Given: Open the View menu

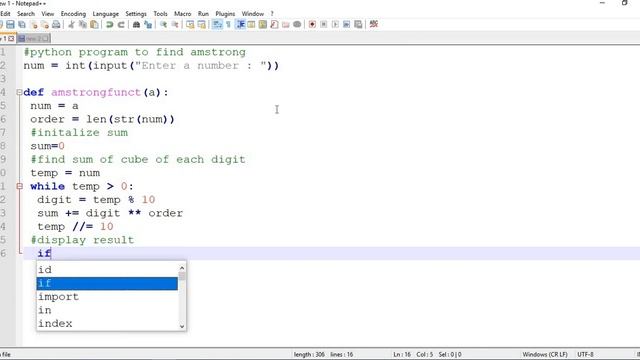Looking at the screenshot, I should (x=47, y=13).
